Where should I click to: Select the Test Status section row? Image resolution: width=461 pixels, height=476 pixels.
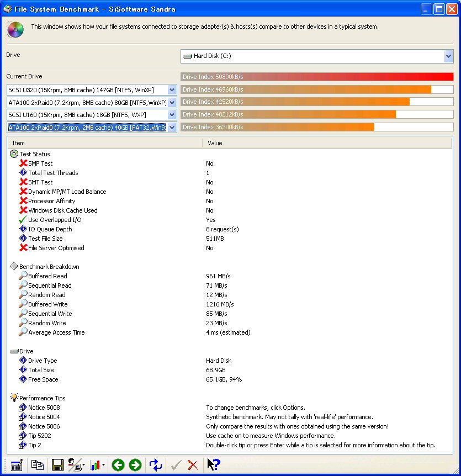click(x=230, y=154)
